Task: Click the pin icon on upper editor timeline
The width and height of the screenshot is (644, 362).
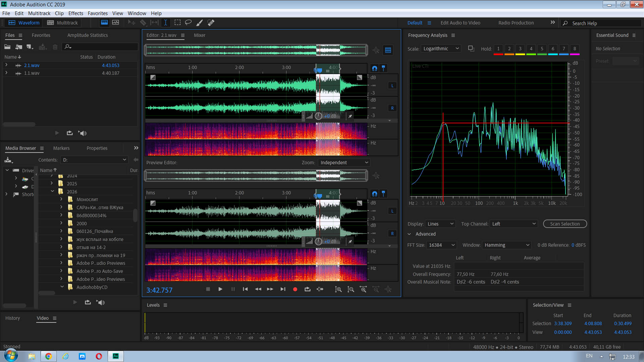Action: coord(383,68)
